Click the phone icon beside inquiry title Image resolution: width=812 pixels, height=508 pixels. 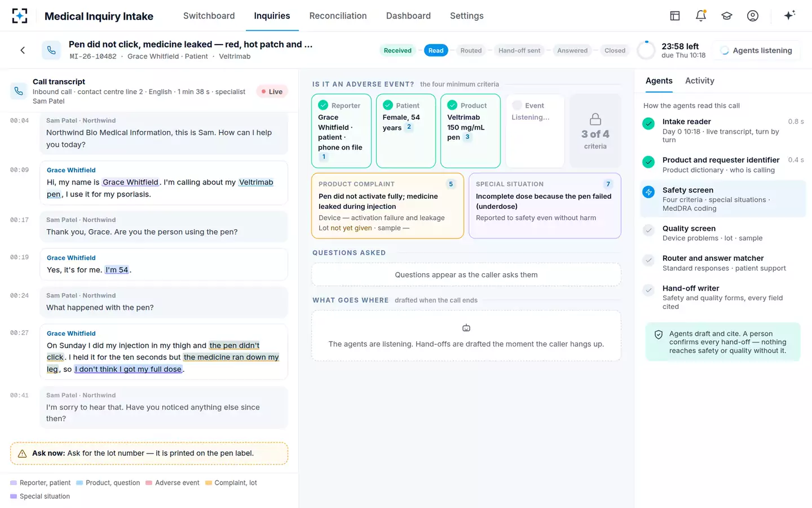[x=51, y=50]
